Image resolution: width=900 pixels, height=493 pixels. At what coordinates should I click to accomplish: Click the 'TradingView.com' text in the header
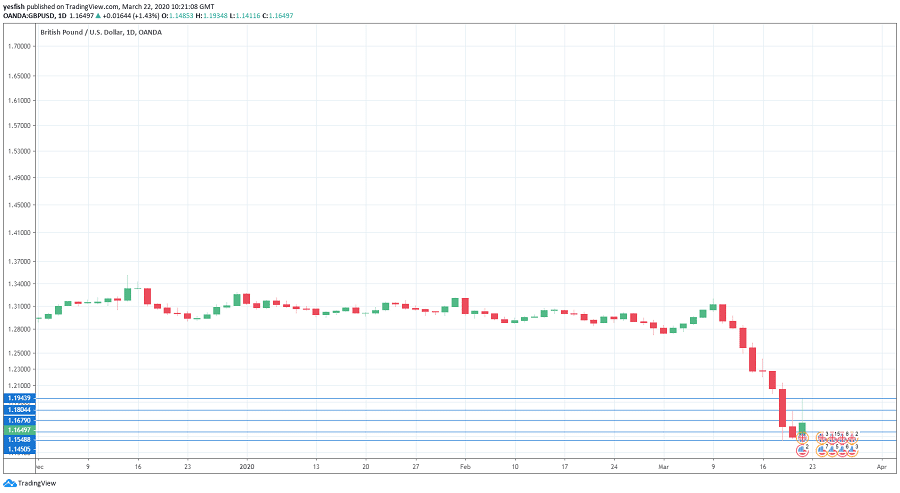pos(92,6)
